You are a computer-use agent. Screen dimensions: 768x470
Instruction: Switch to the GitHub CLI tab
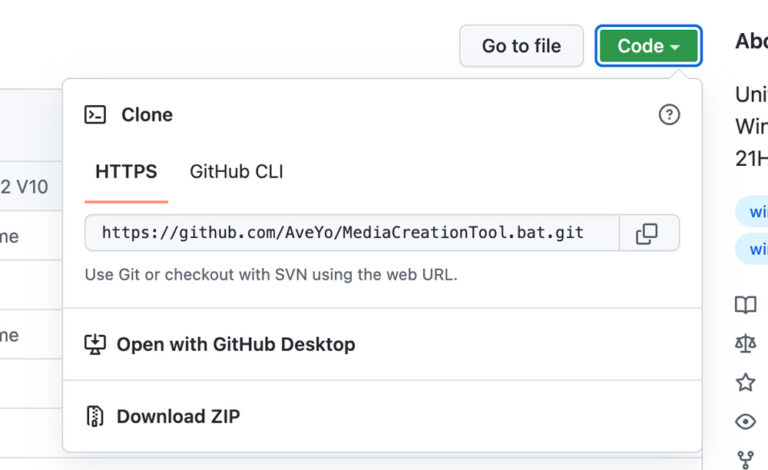(x=236, y=172)
